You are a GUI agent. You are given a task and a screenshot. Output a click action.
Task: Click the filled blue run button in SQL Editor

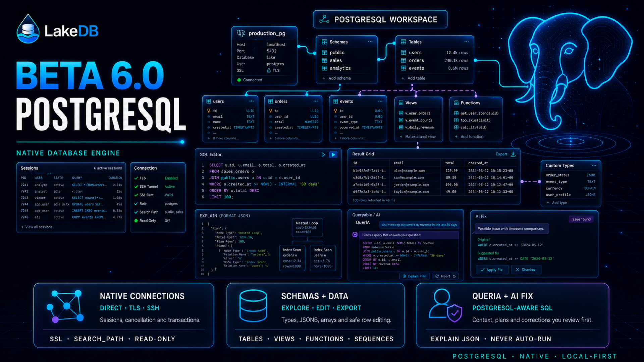coord(333,155)
